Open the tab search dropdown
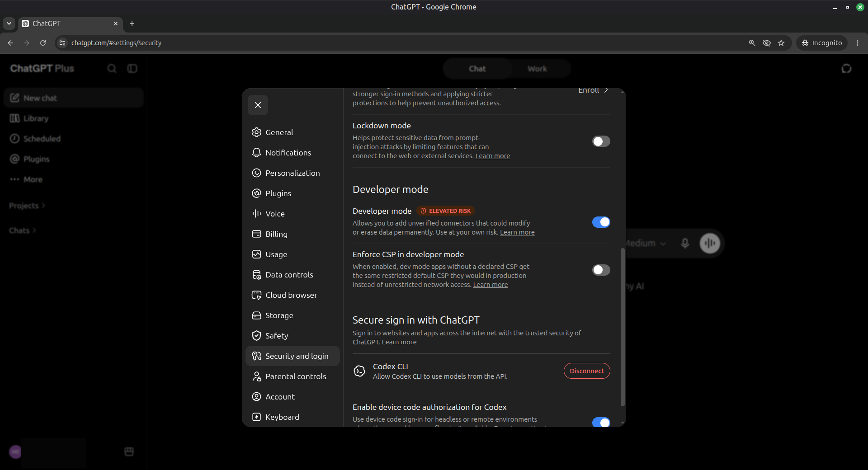Image resolution: width=868 pixels, height=470 pixels. [9, 23]
